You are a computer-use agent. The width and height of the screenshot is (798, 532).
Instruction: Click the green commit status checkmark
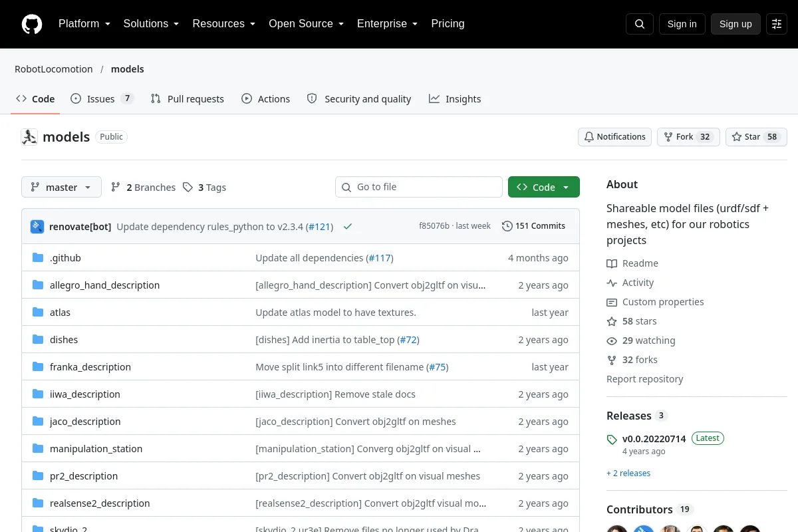348,226
